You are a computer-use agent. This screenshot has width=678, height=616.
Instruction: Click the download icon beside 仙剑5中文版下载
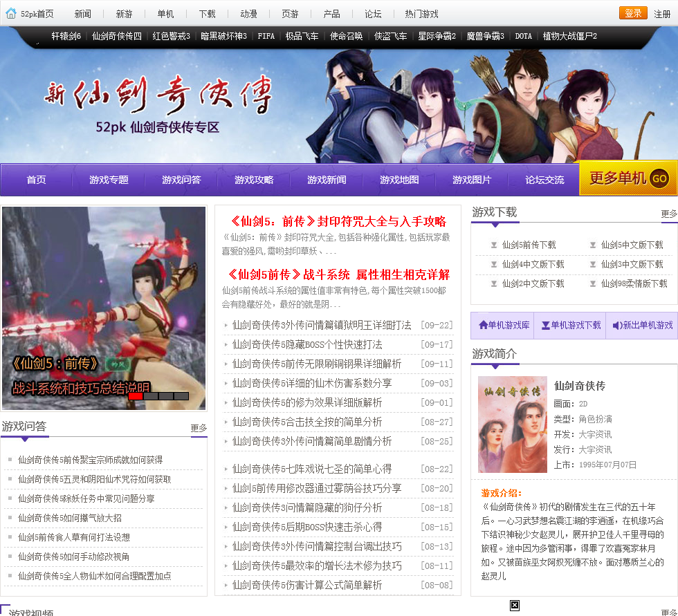tap(593, 245)
